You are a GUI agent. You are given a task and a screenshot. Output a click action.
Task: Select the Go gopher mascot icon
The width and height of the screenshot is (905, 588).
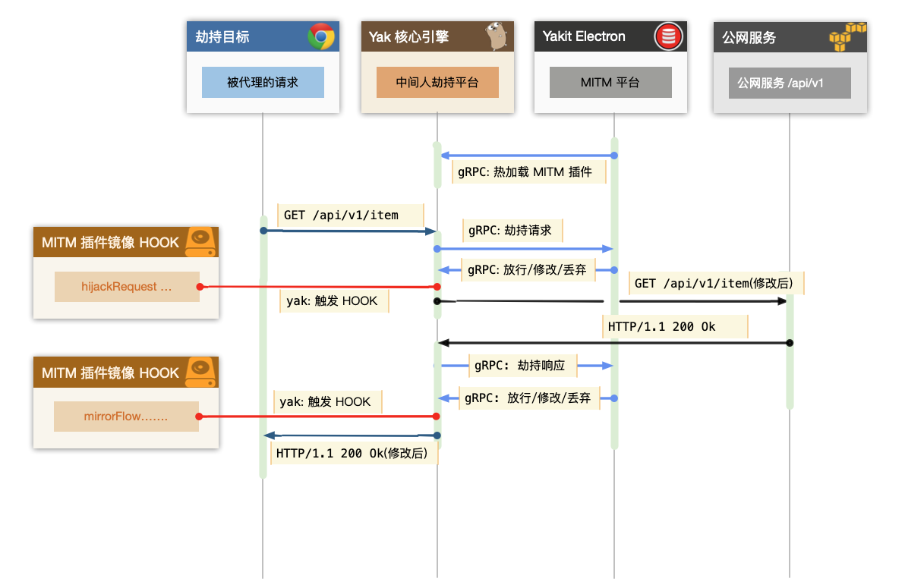497,36
